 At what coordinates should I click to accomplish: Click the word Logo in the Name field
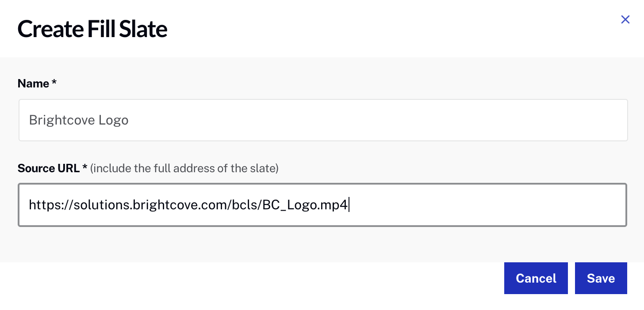coord(113,121)
